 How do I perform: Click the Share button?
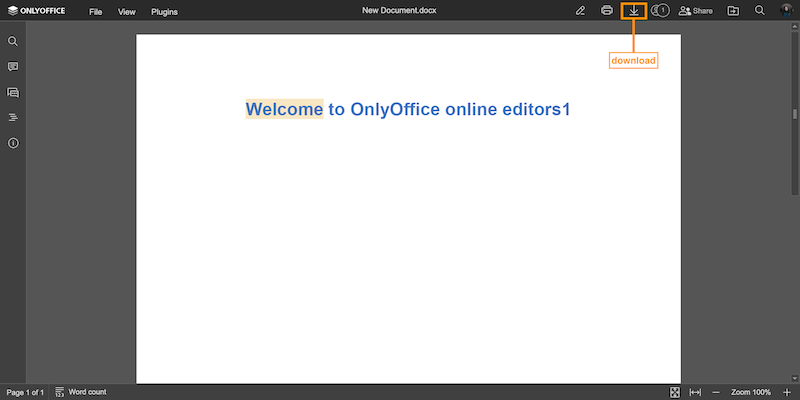click(696, 11)
